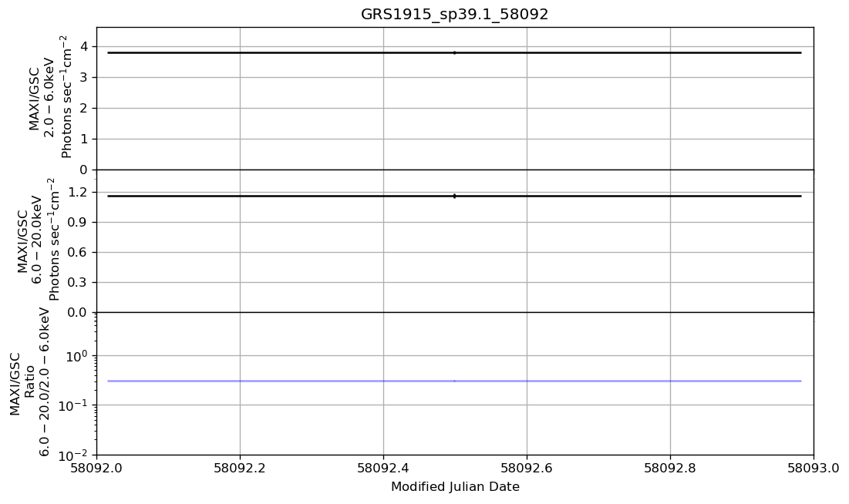
Task: Click tick label 2 on top panel
Action: 83,108
